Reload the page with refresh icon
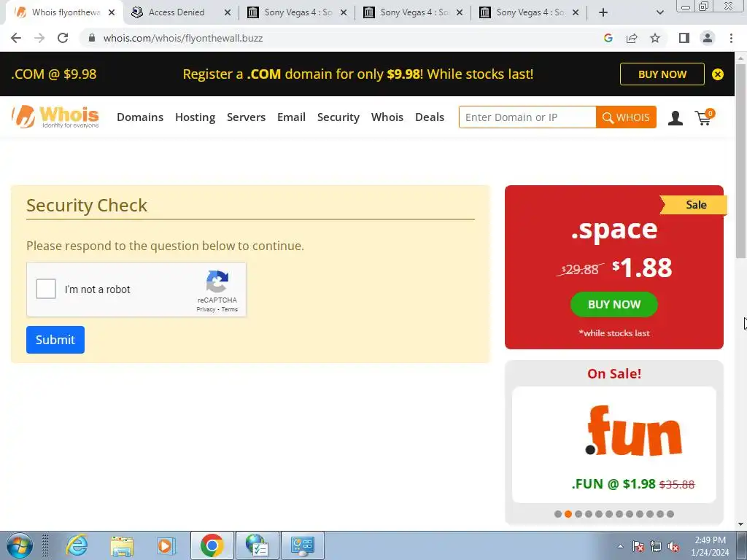Image resolution: width=747 pixels, height=560 pixels. (x=63, y=38)
